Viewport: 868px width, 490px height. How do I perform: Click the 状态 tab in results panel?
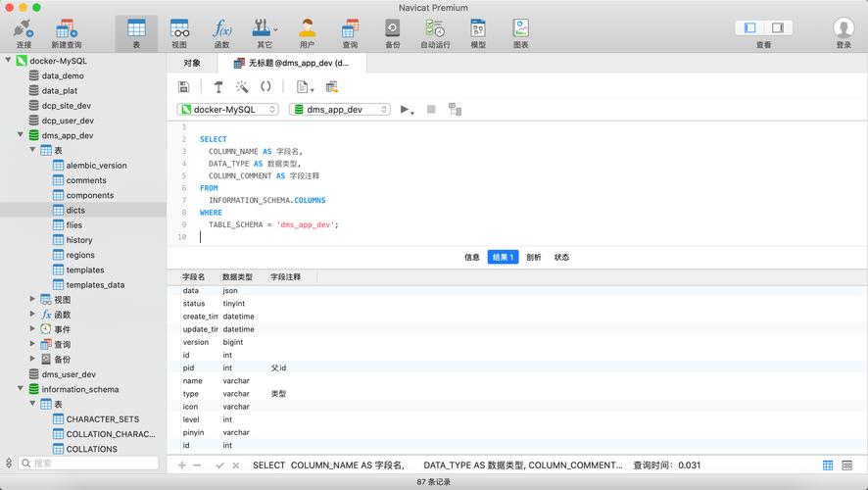(x=561, y=257)
